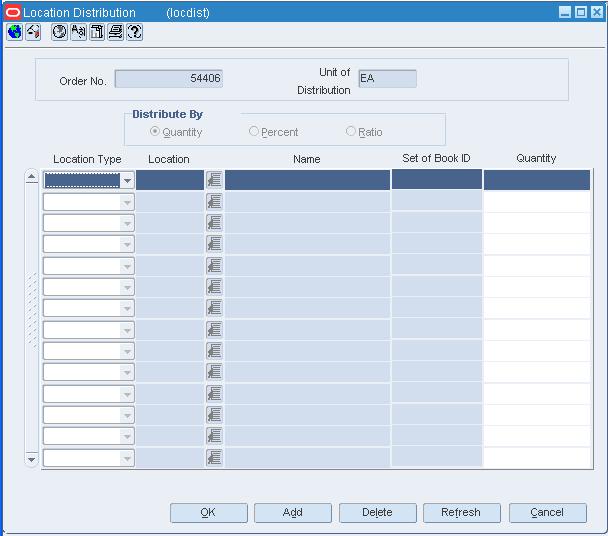This screenshot has height=536, width=608.
Task: Expand the Location Type dropdown in the fifth row
Action: click(x=127, y=266)
